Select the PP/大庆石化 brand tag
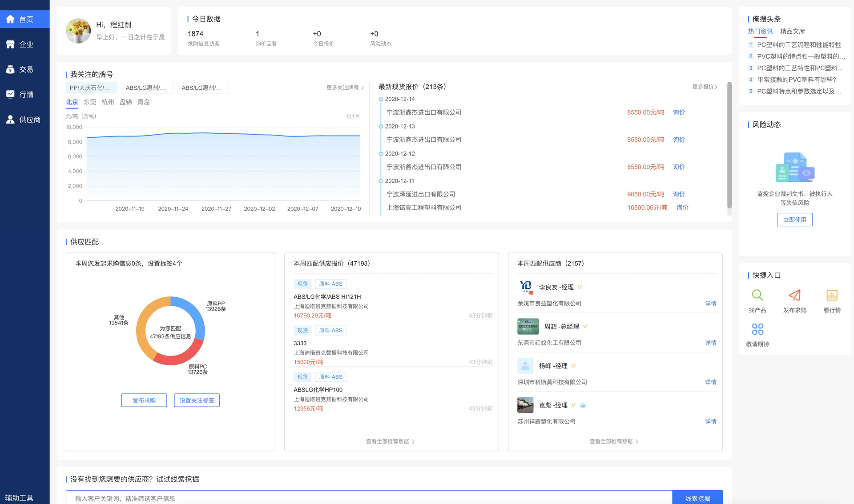The image size is (854, 504). [91, 88]
